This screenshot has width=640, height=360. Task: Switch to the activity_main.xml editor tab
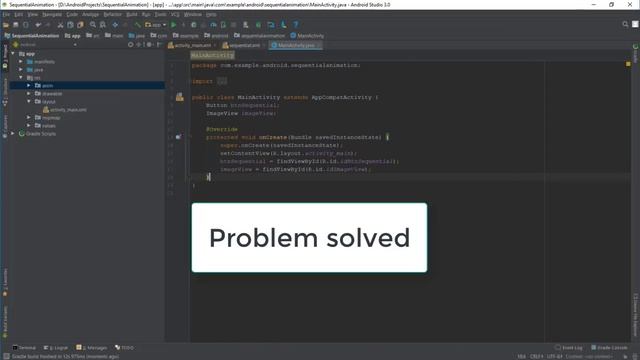(192, 45)
